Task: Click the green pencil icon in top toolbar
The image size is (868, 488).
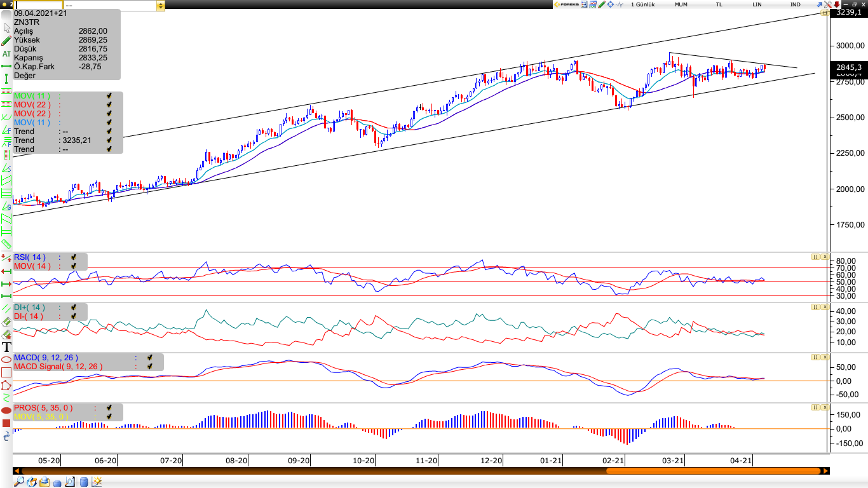Action: (x=602, y=4)
